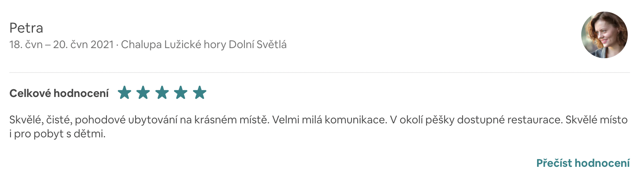Click the Celkové hodnocení label
Viewport: 644px width, 180px height.
point(59,93)
